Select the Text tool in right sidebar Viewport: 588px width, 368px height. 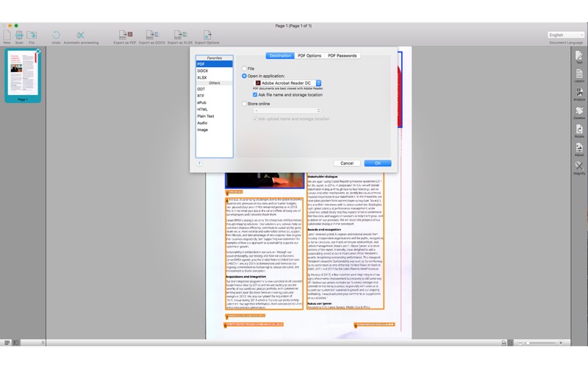point(579,56)
